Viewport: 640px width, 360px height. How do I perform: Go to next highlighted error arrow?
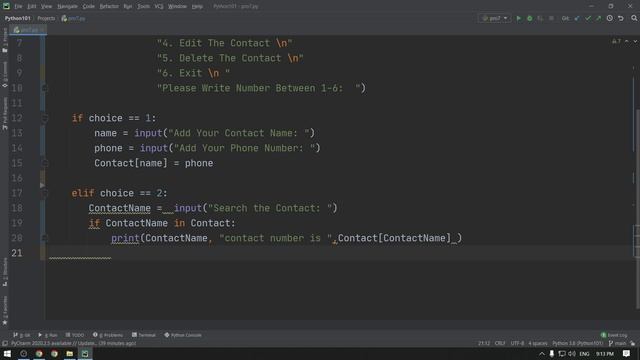[x=635, y=42]
